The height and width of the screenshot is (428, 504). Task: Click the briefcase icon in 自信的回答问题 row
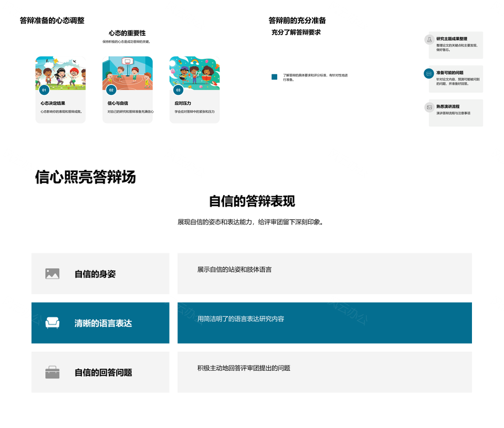click(x=52, y=372)
